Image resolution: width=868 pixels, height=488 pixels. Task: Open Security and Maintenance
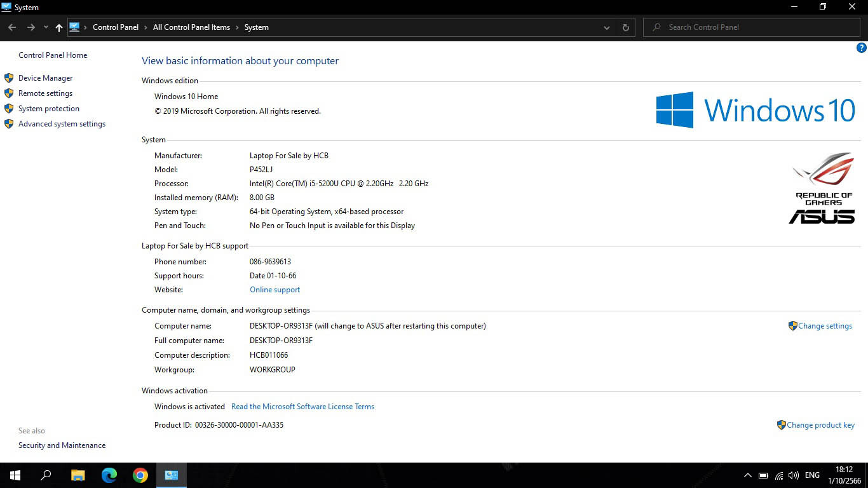click(62, 445)
